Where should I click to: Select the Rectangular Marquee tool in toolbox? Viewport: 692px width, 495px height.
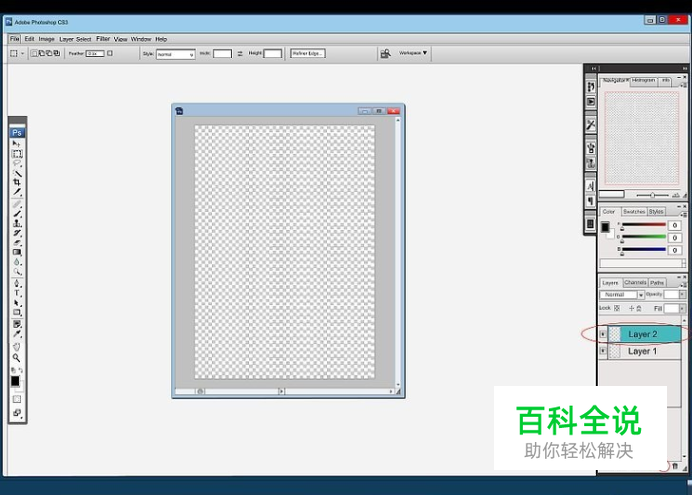click(17, 154)
